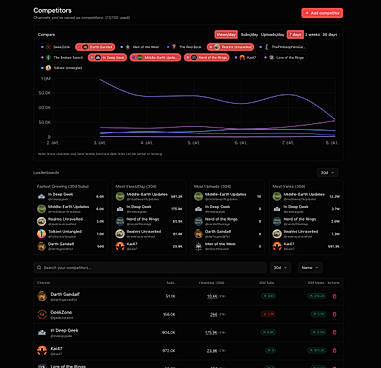Open Darth Gandalf channel name in table
Screen dimensions: 381x368
pyautogui.click(x=65, y=294)
